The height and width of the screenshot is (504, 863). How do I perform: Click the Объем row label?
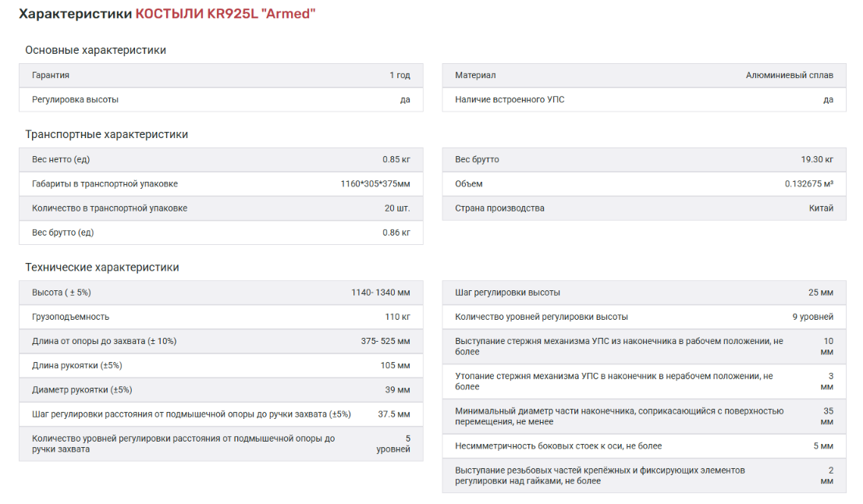(x=469, y=184)
